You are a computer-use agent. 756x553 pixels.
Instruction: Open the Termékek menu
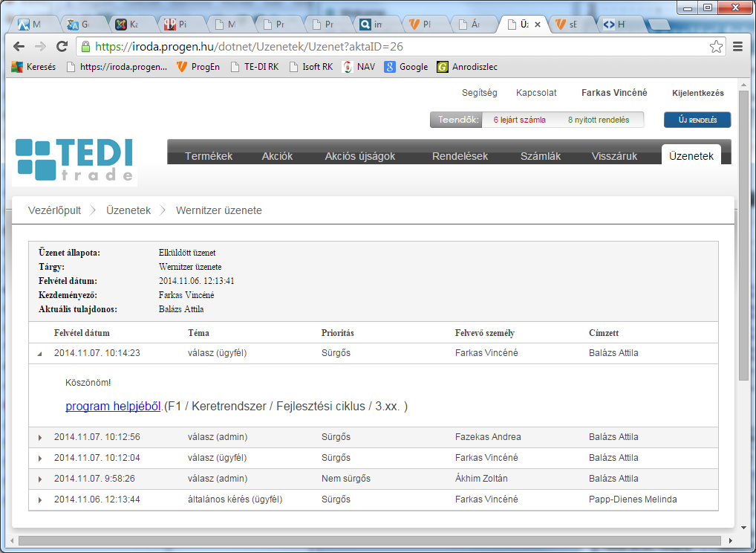[209, 156]
